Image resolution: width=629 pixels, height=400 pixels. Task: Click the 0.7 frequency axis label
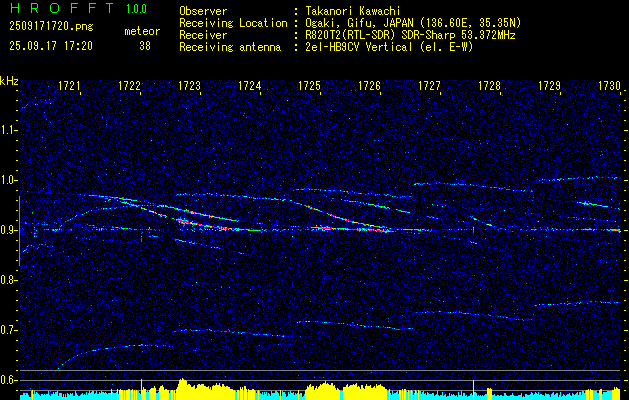(x=9, y=330)
